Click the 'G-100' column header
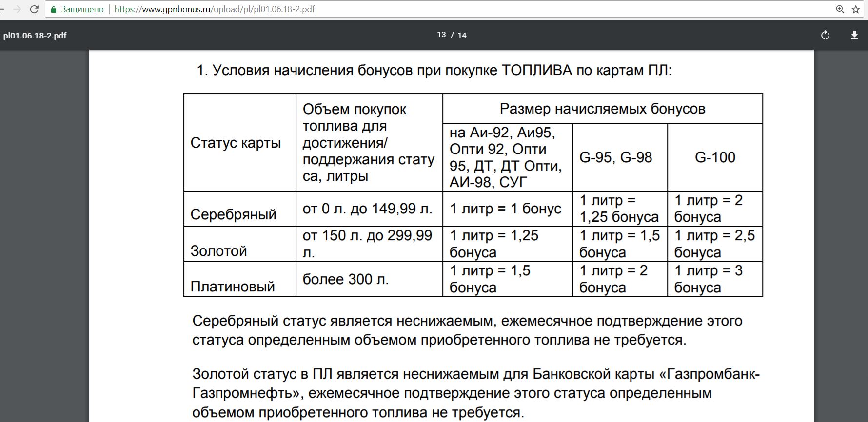This screenshot has height=422, width=868. 715,157
